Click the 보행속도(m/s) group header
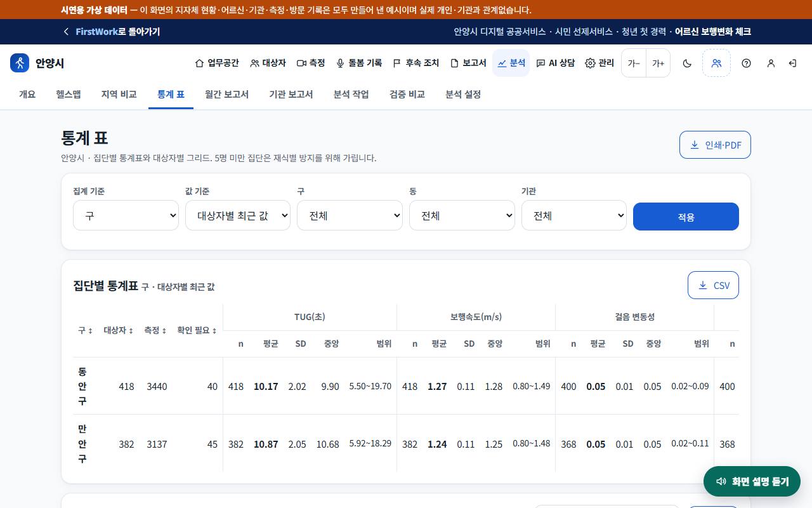This screenshot has width=812, height=508. point(476,317)
